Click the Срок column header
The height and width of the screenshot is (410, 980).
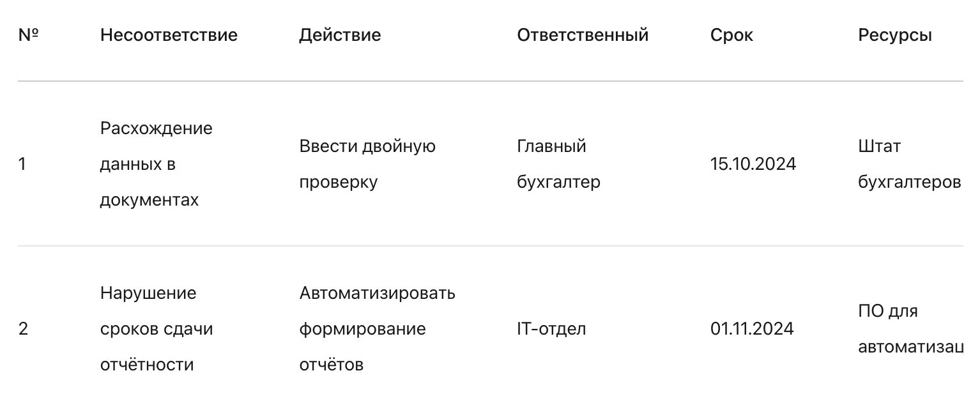click(x=731, y=34)
